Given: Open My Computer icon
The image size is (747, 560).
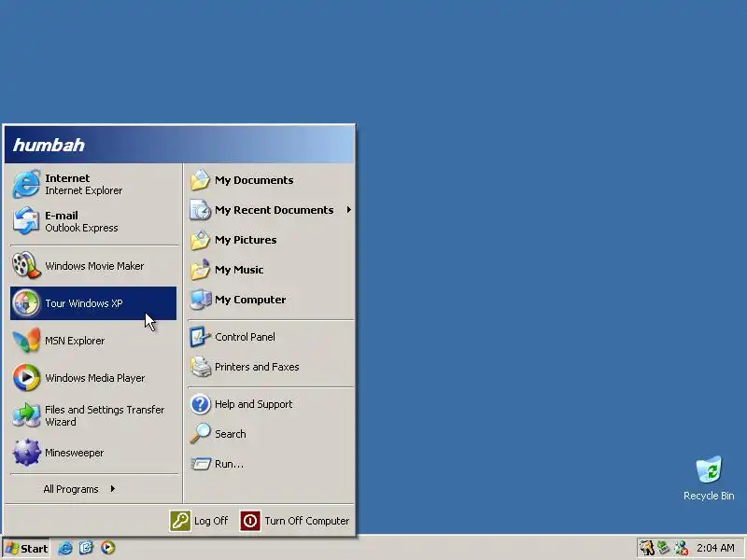Looking at the screenshot, I should [200, 300].
